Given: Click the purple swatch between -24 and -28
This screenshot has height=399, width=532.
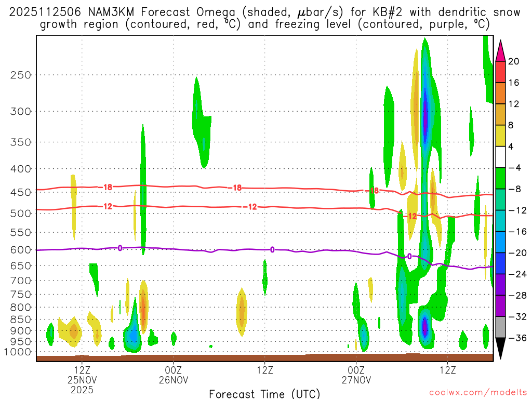Looking at the screenshot, I should click(x=500, y=285).
